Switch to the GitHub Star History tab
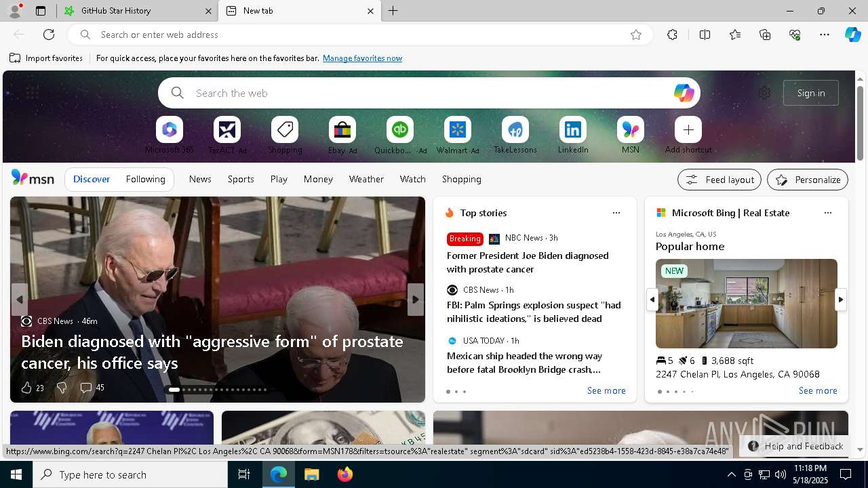This screenshot has height=488, width=868. 138,11
